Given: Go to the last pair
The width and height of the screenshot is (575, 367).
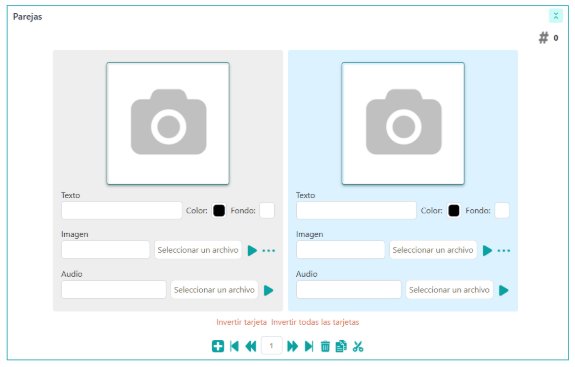Looking at the screenshot, I should 309,346.
